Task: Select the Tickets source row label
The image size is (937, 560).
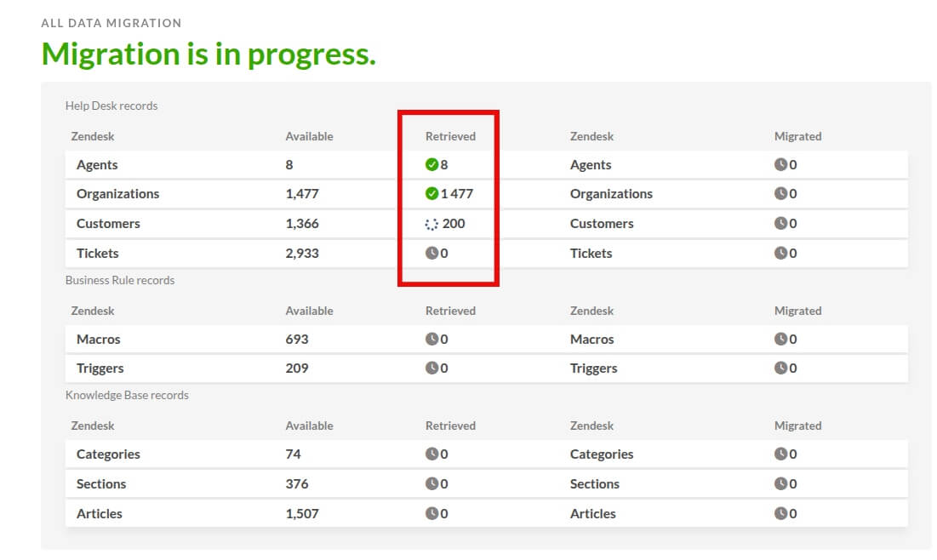Action: [97, 253]
